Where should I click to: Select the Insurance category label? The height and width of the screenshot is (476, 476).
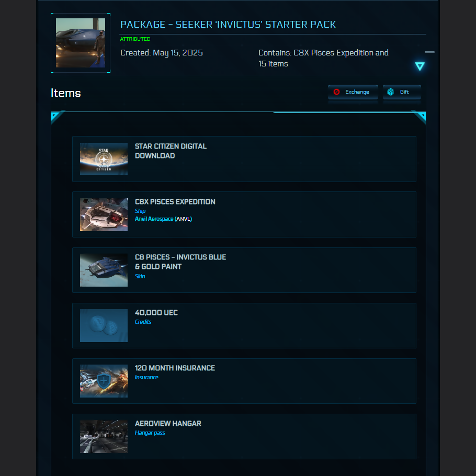click(x=146, y=378)
